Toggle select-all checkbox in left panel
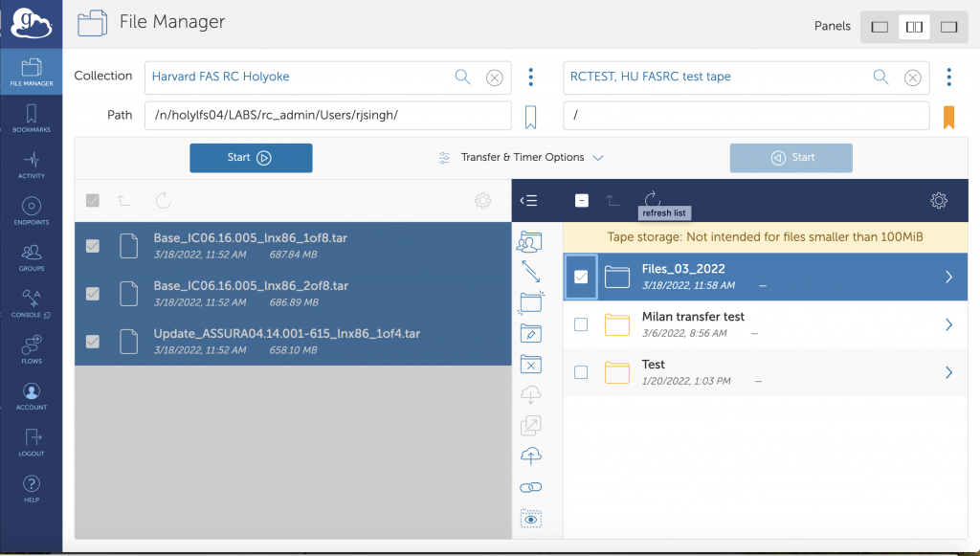This screenshot has width=980, height=556. click(93, 201)
